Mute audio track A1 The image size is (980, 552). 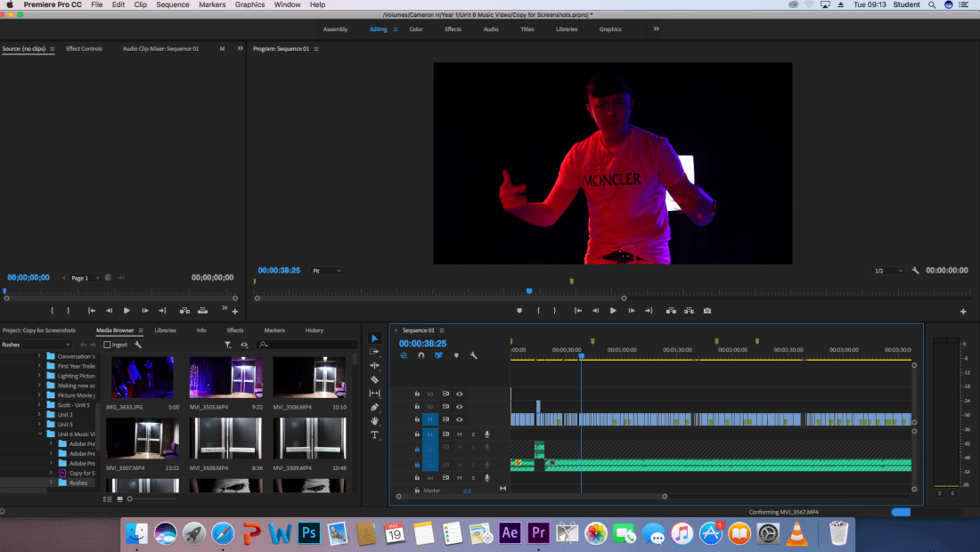460,434
